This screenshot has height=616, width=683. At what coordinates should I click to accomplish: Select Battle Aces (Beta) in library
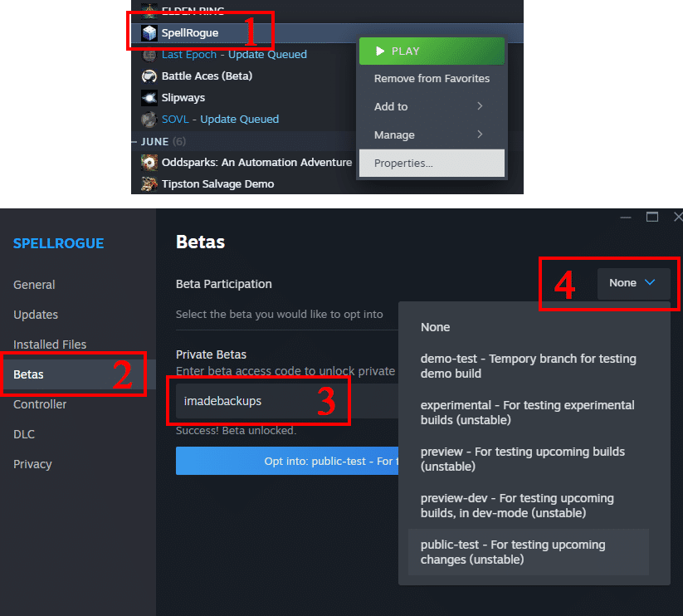(207, 76)
